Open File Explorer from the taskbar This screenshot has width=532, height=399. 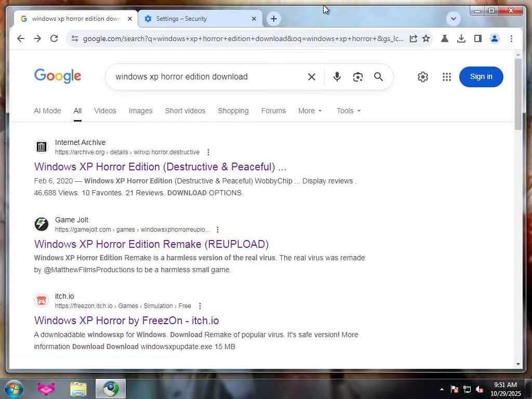[78, 389]
